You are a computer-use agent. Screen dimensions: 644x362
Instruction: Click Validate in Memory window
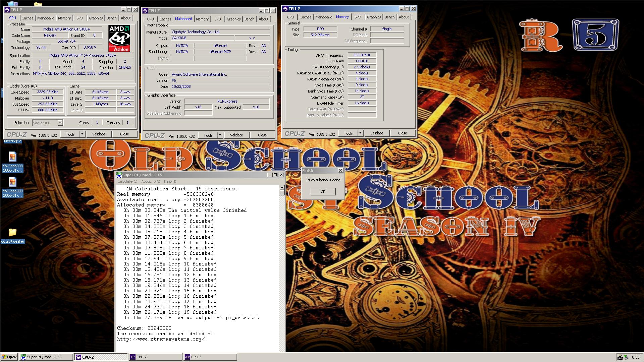(377, 133)
